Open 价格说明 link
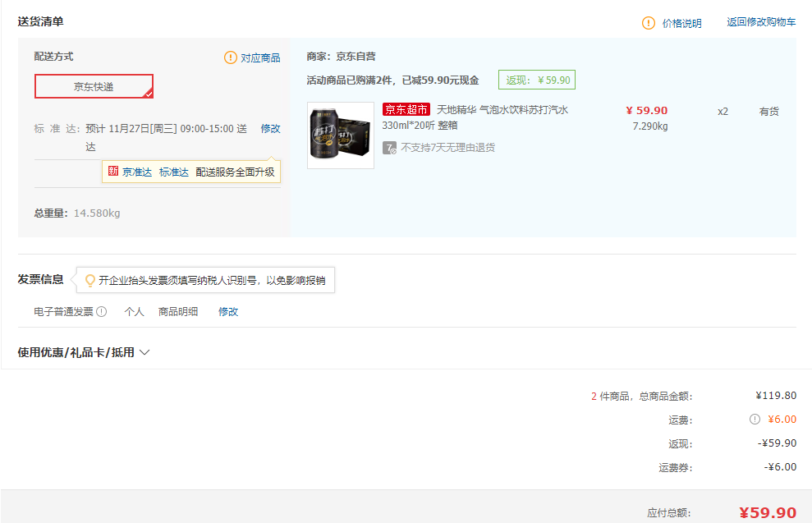The image size is (812, 523). click(681, 23)
